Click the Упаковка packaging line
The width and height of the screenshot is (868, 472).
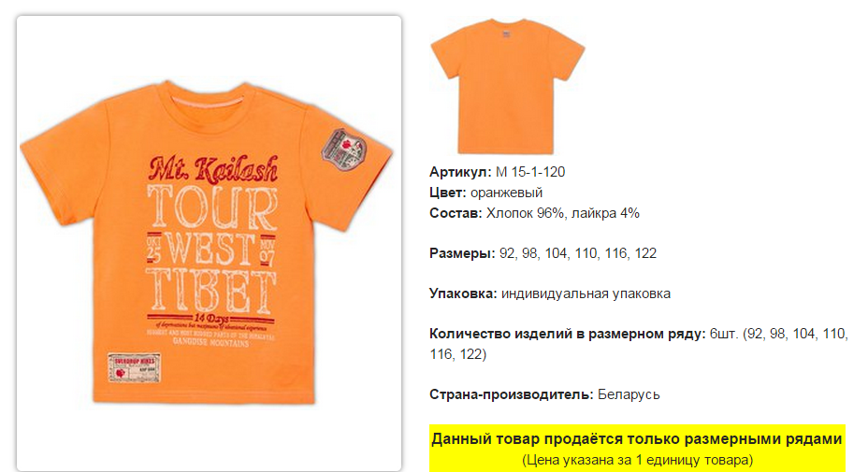[550, 293]
